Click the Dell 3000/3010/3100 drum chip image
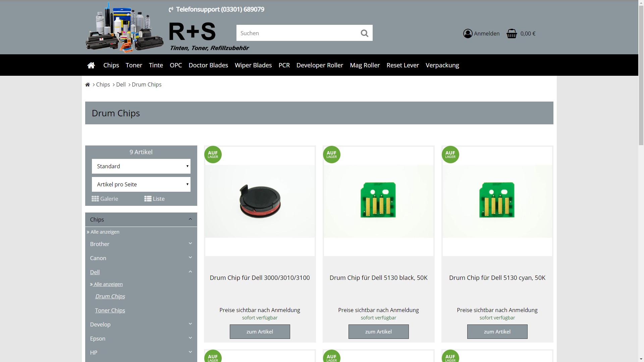Screen dimensions: 644x362 [x=260, y=201]
